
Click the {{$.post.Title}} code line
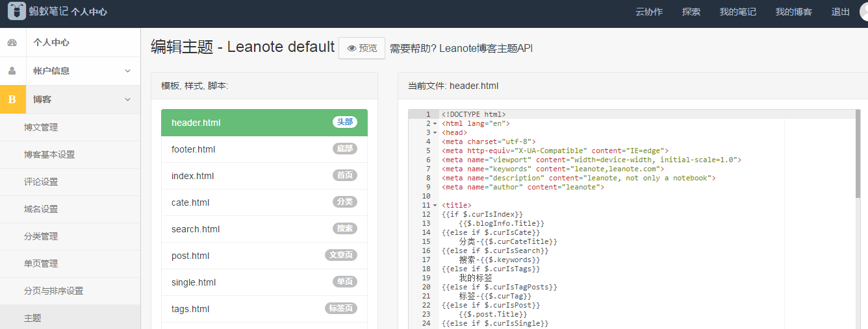pyautogui.click(x=493, y=314)
